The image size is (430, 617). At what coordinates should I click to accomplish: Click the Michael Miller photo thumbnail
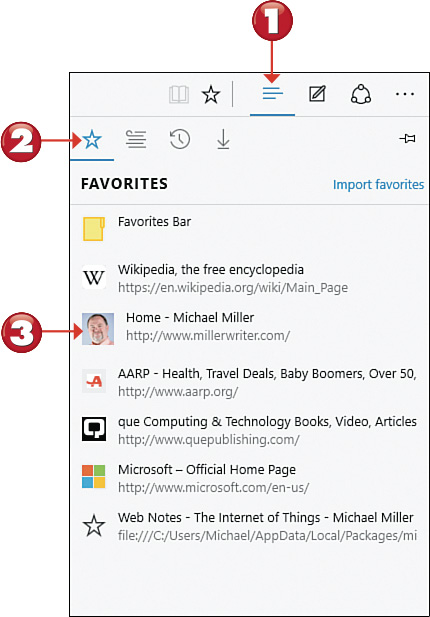pos(98,329)
